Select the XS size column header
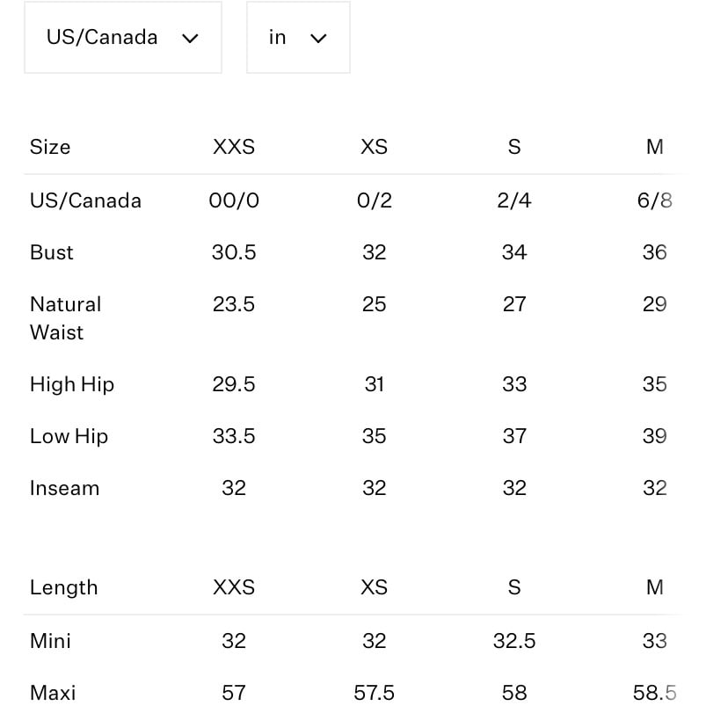The image size is (728, 728). [375, 147]
